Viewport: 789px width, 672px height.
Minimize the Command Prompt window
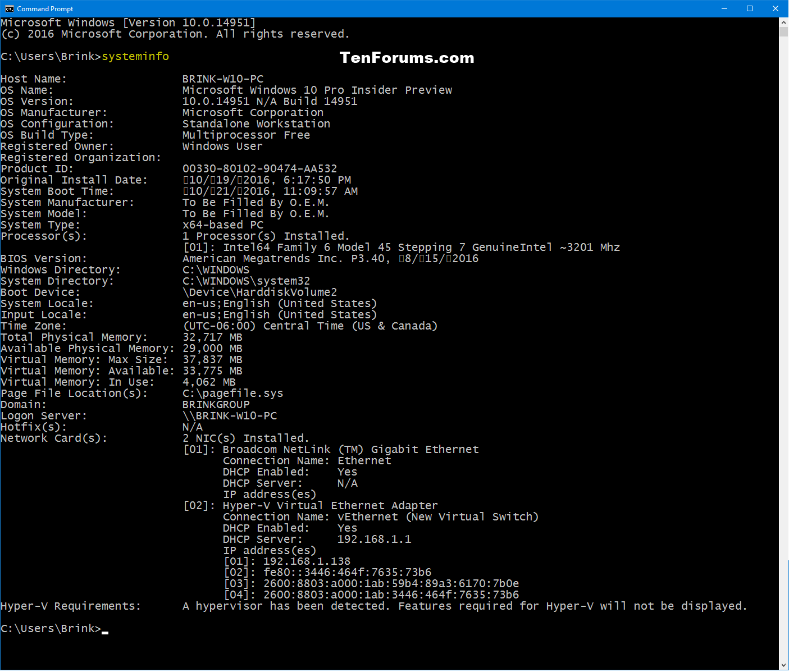tap(724, 8)
